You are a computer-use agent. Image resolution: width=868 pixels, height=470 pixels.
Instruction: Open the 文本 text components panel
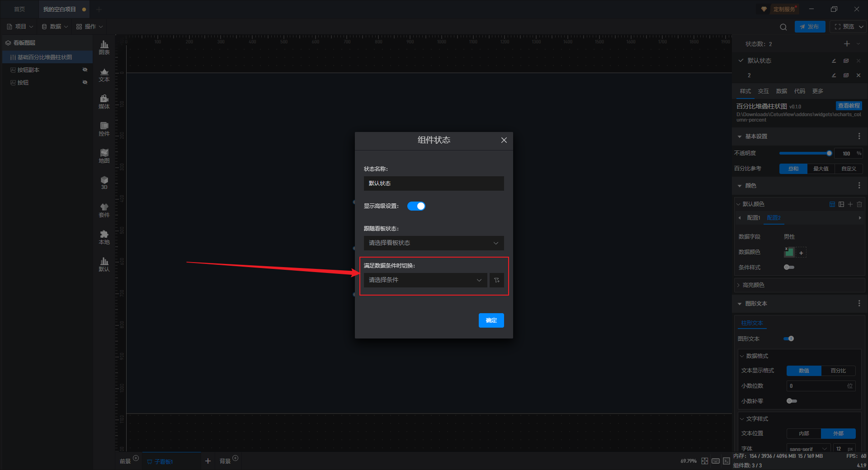coord(104,75)
